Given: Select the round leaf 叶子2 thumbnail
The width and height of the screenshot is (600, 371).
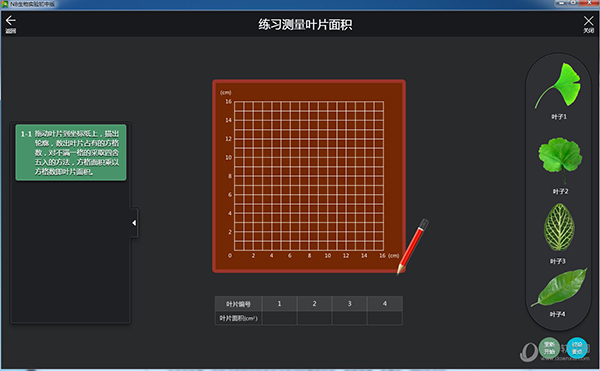Looking at the screenshot, I should click(560, 160).
